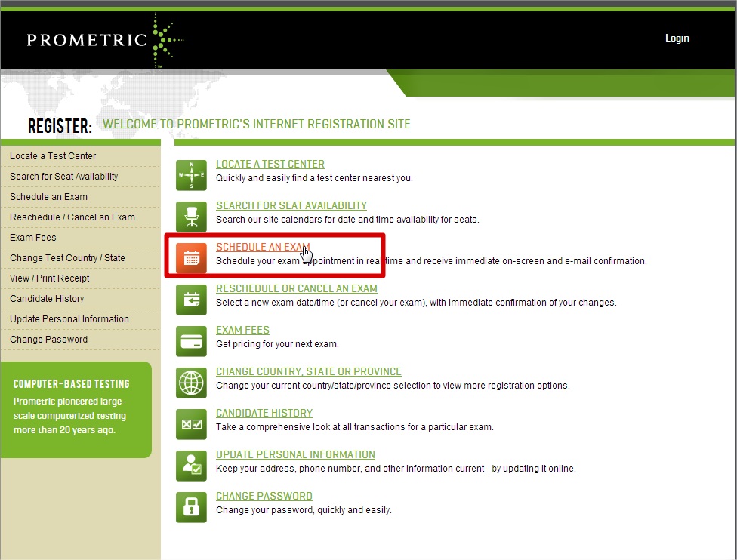
Task: Open the Login link in header
Action: pos(677,38)
